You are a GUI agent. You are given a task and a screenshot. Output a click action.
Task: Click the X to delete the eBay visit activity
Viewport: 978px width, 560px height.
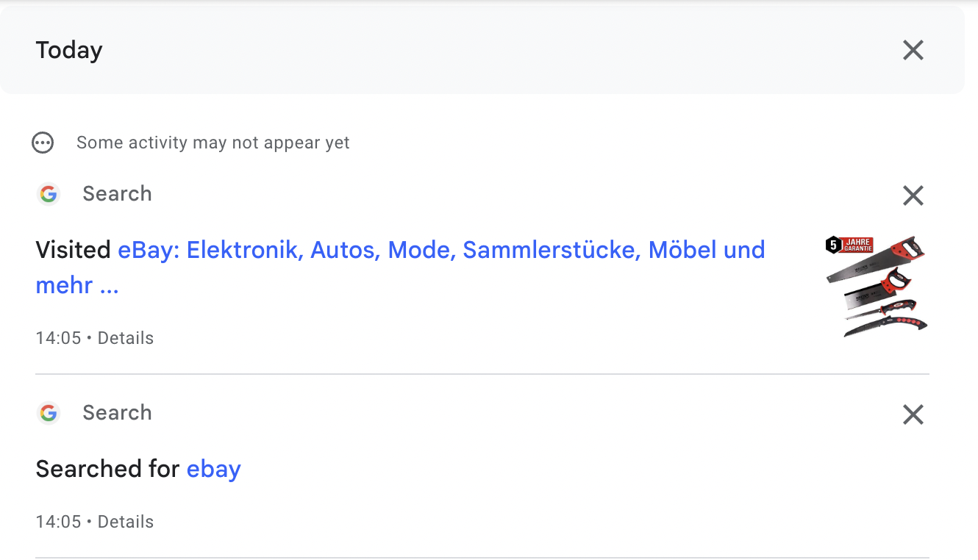pos(913,195)
